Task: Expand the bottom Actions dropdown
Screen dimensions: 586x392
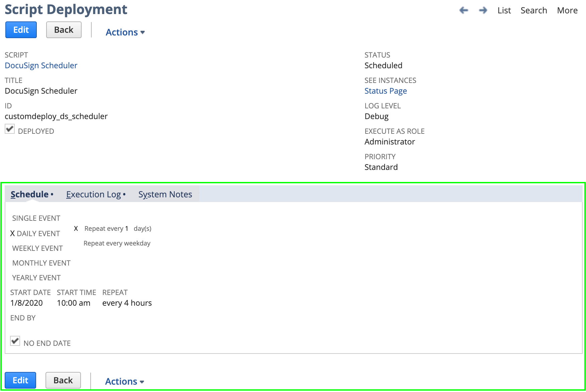Action: (124, 381)
